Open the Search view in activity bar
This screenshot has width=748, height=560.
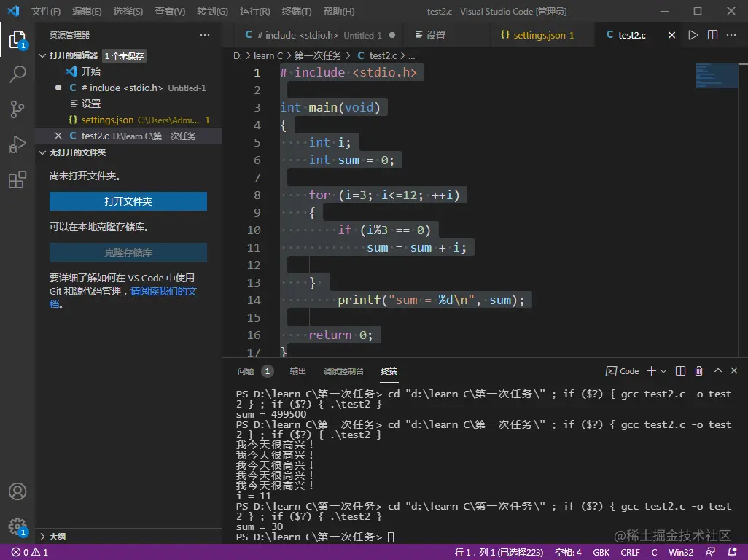17,74
